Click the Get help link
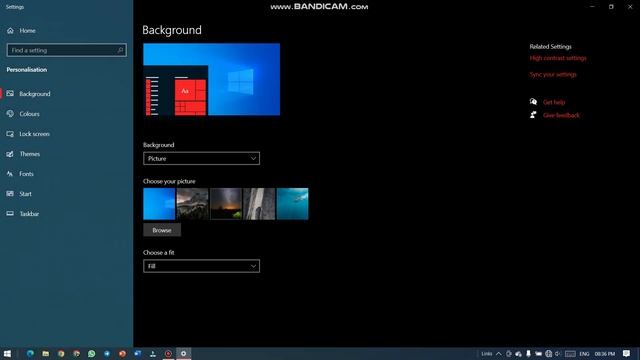The width and height of the screenshot is (640, 360). [554, 102]
